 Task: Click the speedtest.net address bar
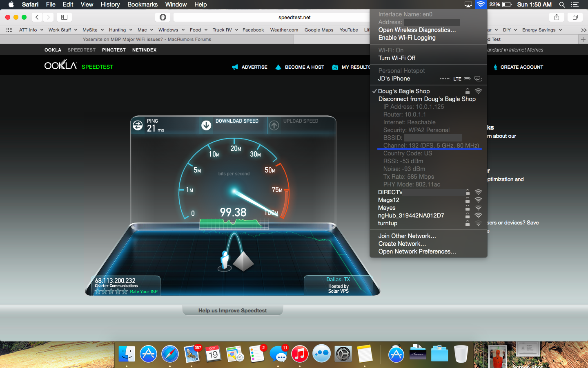(x=294, y=17)
